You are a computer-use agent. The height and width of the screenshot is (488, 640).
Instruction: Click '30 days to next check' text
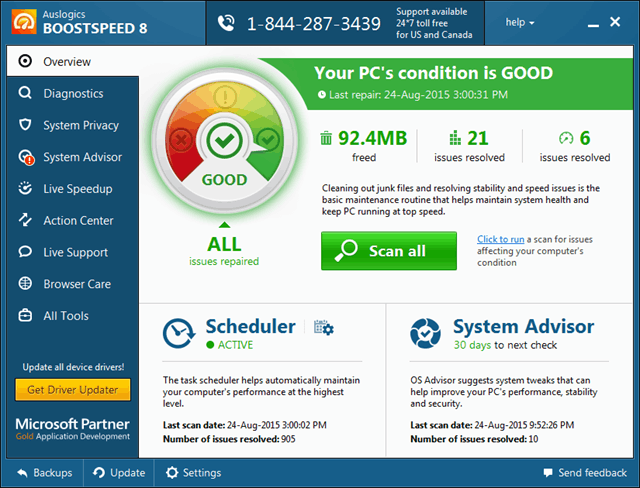505,345
